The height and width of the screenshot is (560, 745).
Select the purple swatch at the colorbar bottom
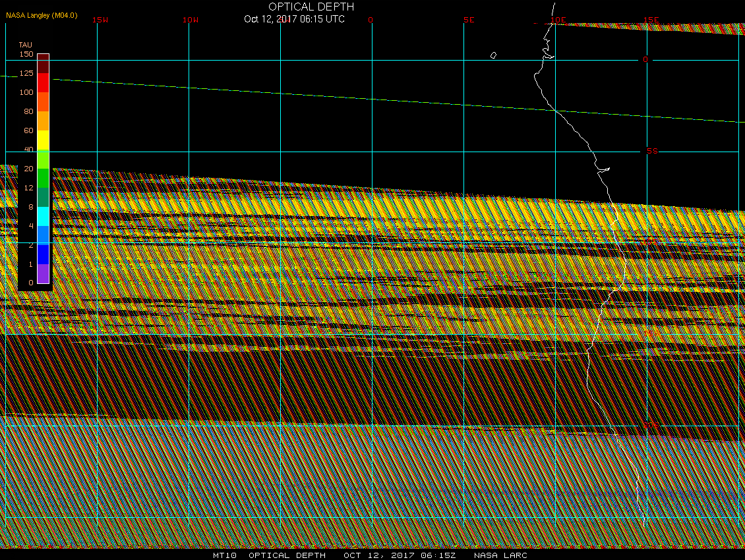tap(43, 273)
